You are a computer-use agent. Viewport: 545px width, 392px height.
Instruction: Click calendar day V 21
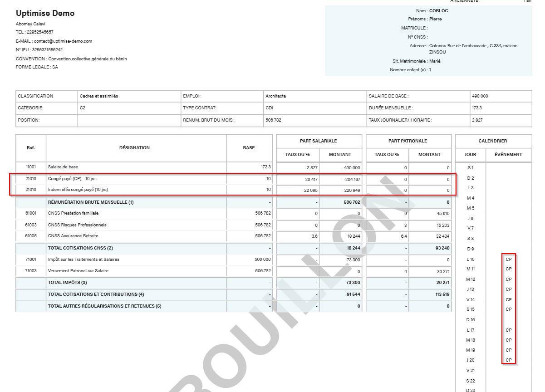(x=471, y=371)
